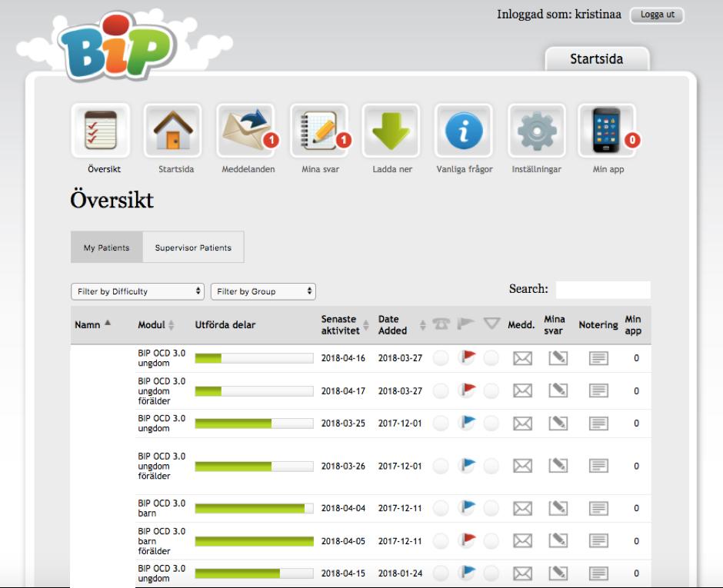Open the Notering icon in the 2018-04-05 row
723x588 pixels.
[x=598, y=540]
